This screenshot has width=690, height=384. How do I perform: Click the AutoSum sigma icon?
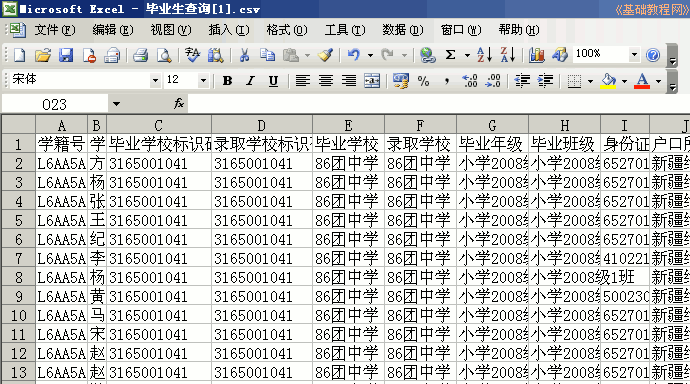(451, 55)
